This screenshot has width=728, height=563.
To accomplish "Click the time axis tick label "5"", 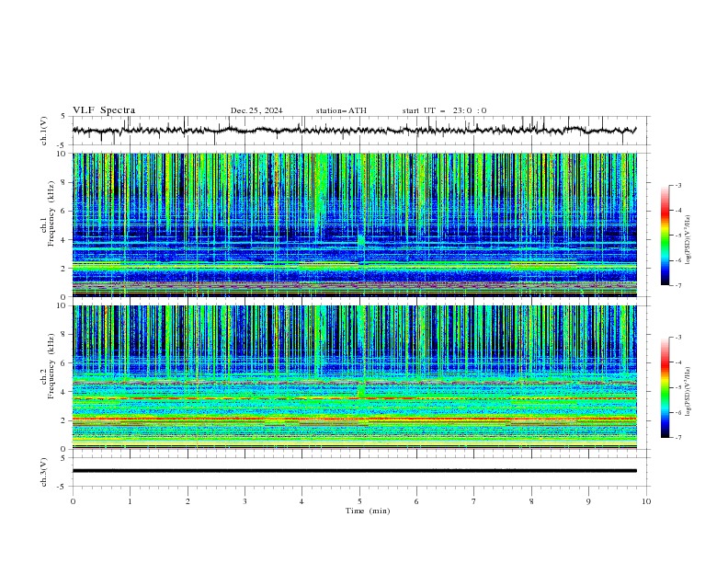I will 359,501.
